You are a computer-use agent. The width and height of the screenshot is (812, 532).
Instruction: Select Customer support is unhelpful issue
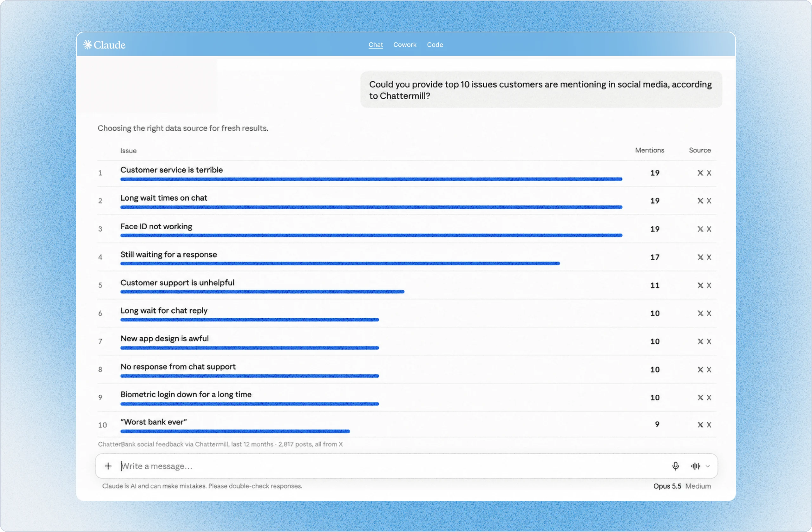point(177,283)
